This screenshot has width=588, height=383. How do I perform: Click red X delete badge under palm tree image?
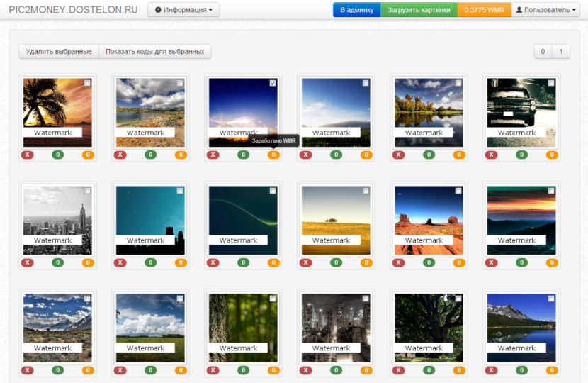[x=28, y=155]
